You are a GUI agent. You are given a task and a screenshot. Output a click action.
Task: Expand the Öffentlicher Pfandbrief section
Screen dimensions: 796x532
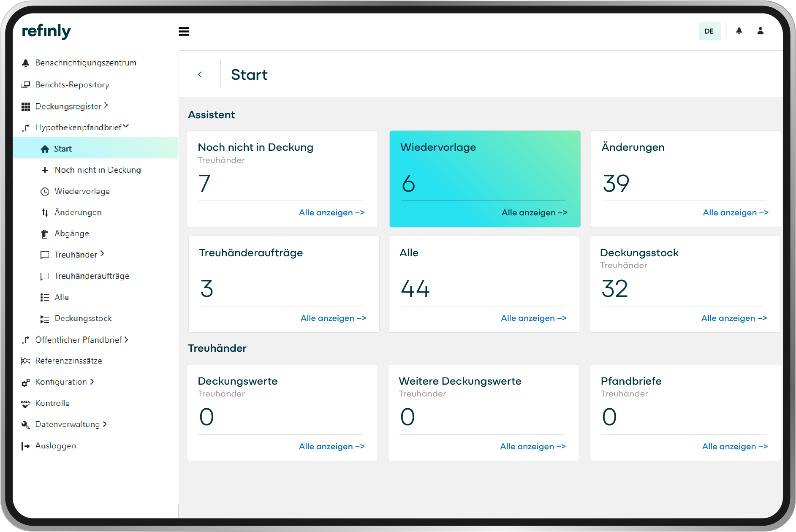coord(126,339)
